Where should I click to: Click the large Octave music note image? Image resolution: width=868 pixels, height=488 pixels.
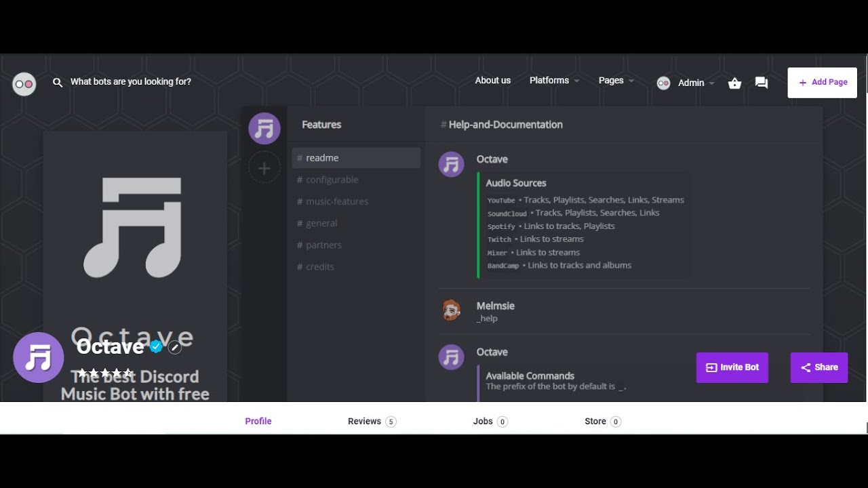click(x=133, y=228)
